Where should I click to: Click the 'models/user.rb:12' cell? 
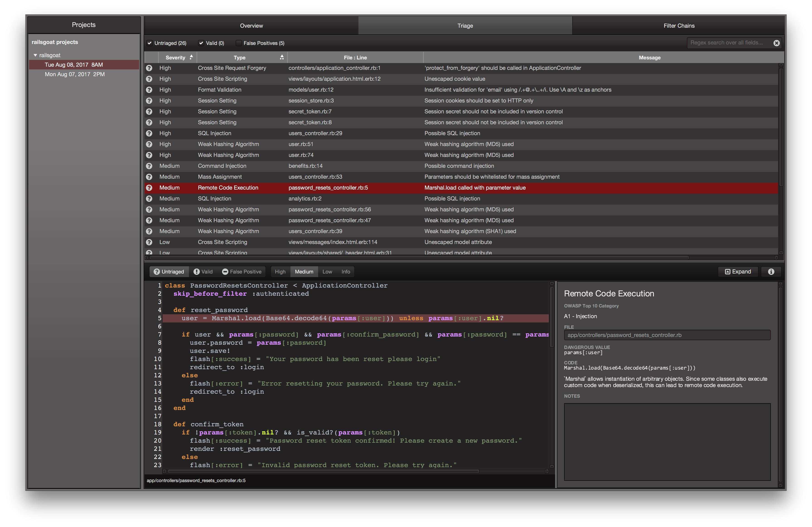coord(311,90)
